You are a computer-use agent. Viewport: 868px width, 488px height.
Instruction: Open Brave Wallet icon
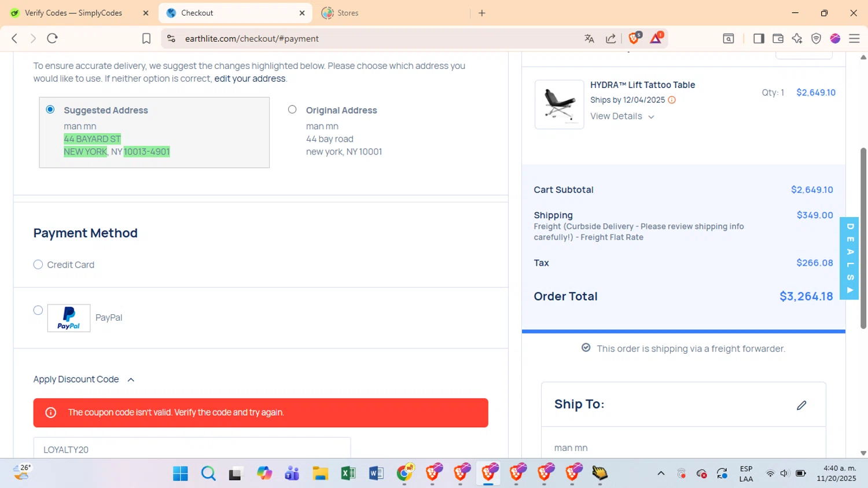[778, 38]
